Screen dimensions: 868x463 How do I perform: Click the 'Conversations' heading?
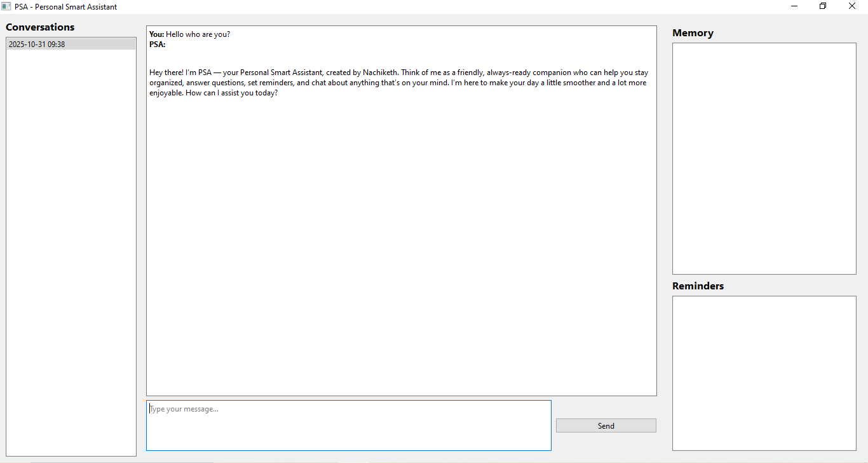(x=40, y=27)
